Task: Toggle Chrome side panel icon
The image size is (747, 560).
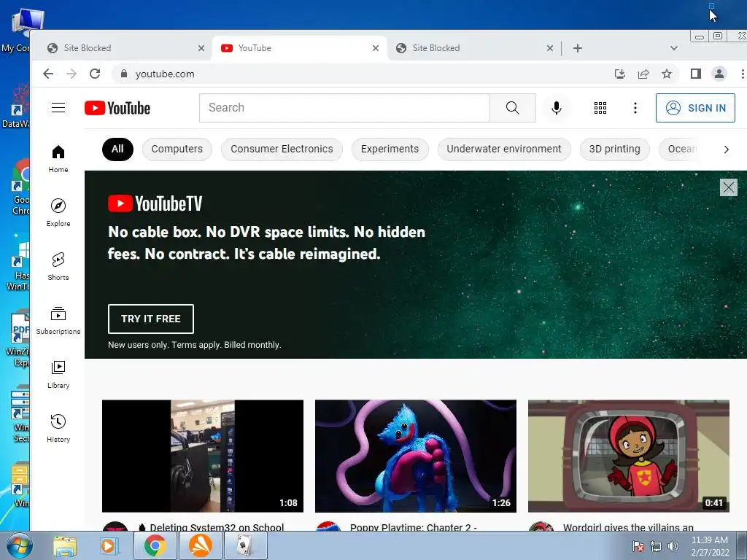Action: [x=695, y=74]
